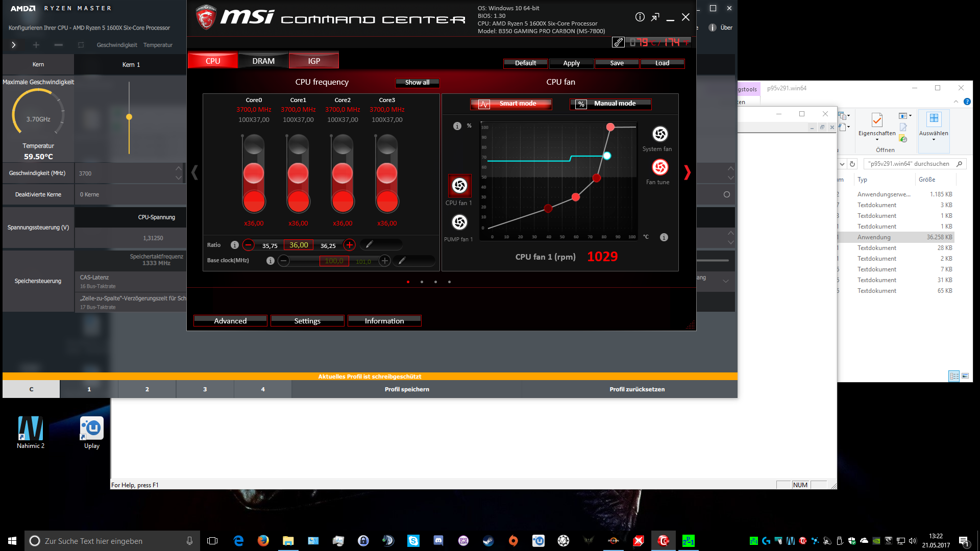This screenshot has width=980, height=551.
Task: Open the Eigenschaften dropdown arrow
Action: click(877, 140)
